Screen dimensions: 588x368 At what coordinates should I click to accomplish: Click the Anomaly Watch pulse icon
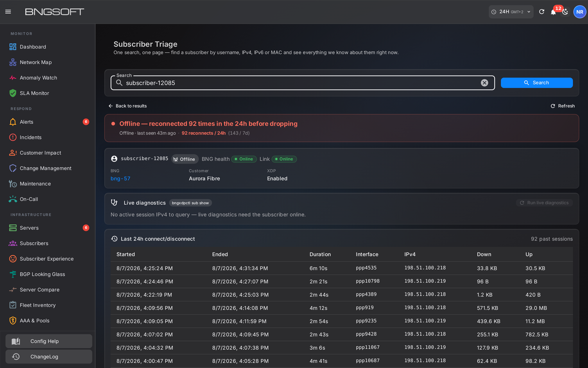point(13,78)
